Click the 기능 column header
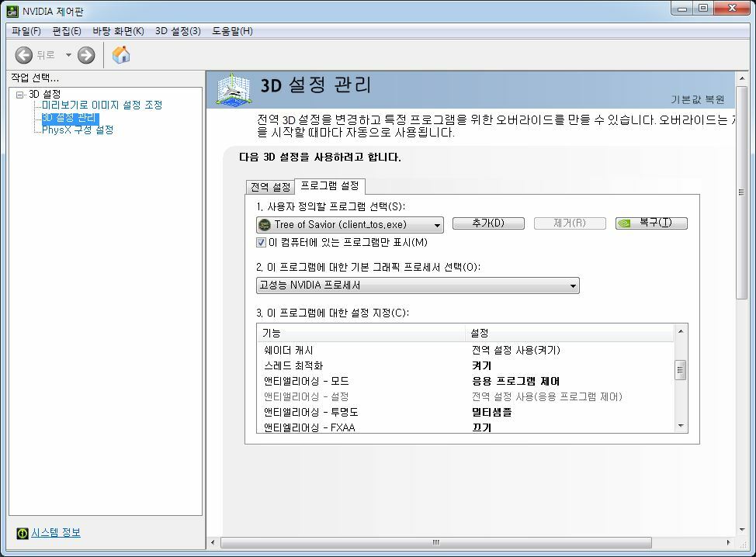 [361, 333]
